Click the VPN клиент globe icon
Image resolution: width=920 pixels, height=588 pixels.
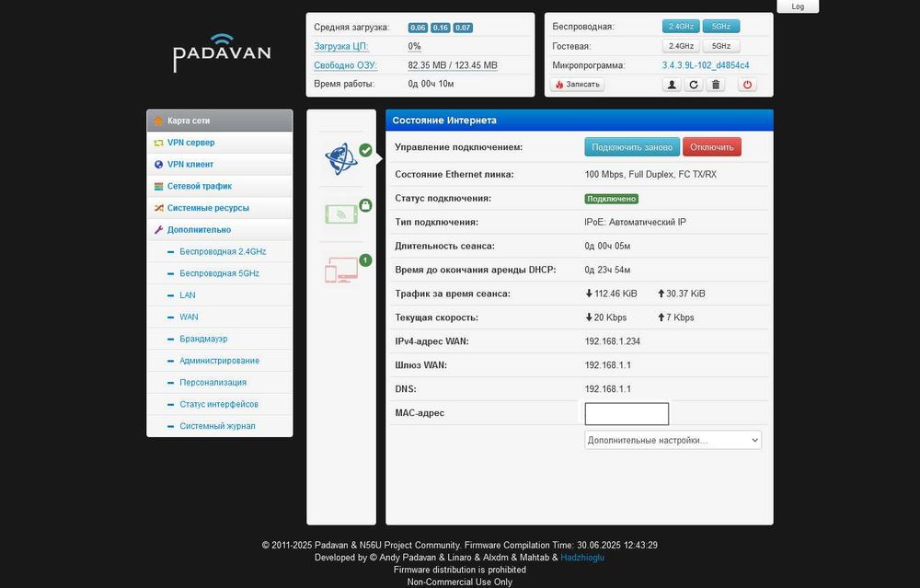(x=158, y=165)
